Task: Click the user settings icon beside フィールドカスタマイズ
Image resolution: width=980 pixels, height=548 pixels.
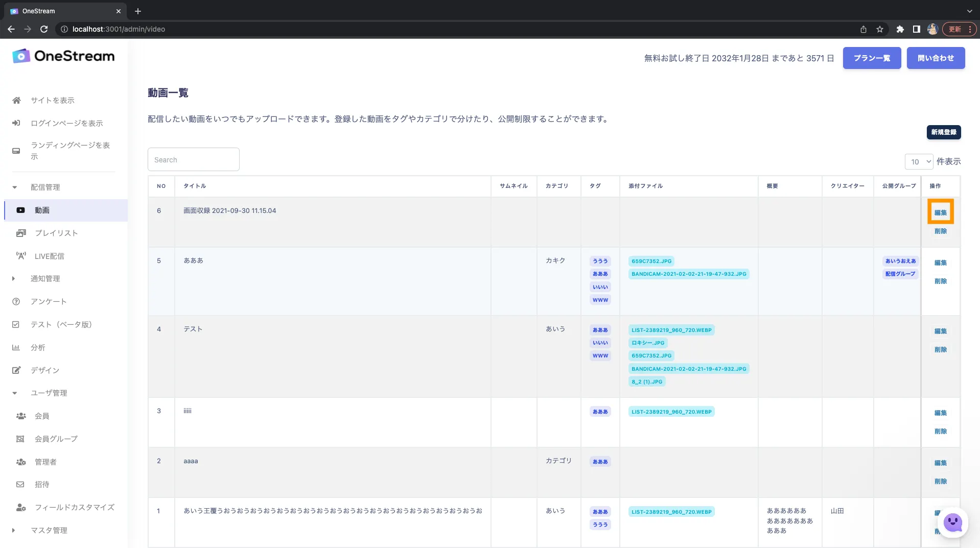Action: [21, 507]
